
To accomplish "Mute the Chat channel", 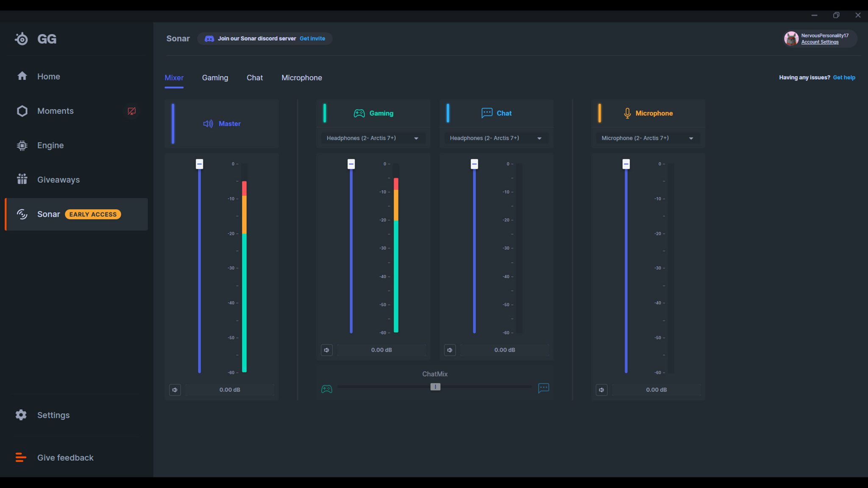I will [450, 350].
